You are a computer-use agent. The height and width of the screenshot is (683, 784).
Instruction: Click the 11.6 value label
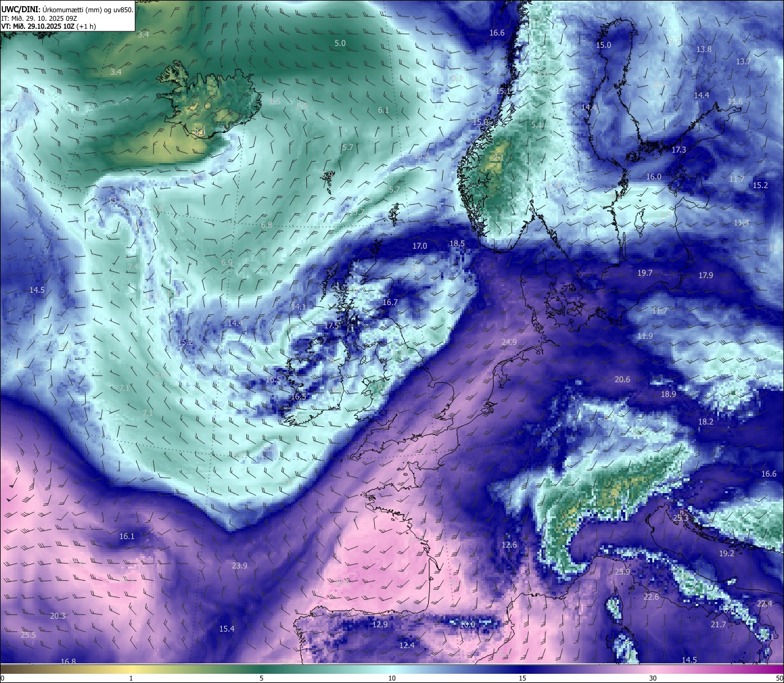(x=735, y=102)
